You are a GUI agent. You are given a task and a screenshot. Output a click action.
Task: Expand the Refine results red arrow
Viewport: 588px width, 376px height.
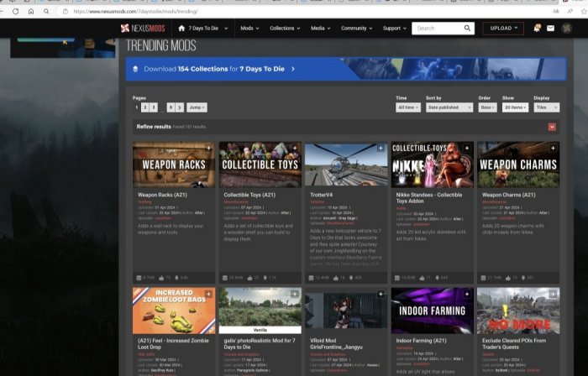point(552,127)
